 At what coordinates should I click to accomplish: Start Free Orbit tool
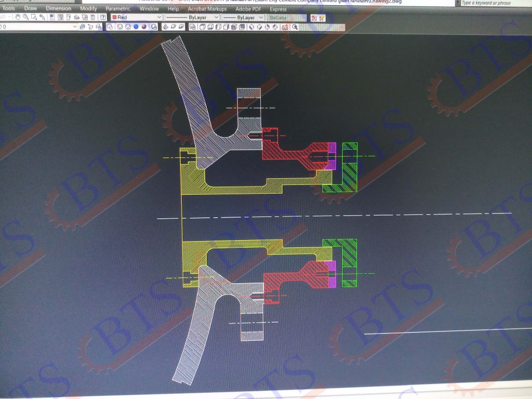click(174, 26)
